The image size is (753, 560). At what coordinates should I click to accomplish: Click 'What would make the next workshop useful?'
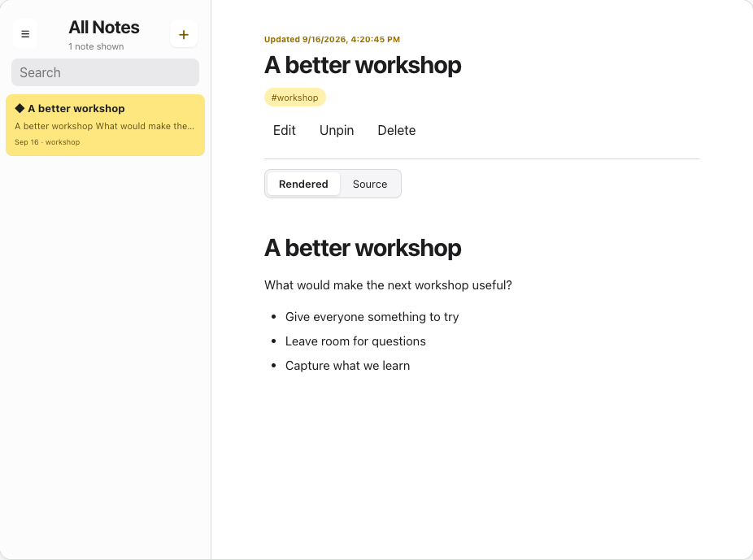pyautogui.click(x=388, y=285)
